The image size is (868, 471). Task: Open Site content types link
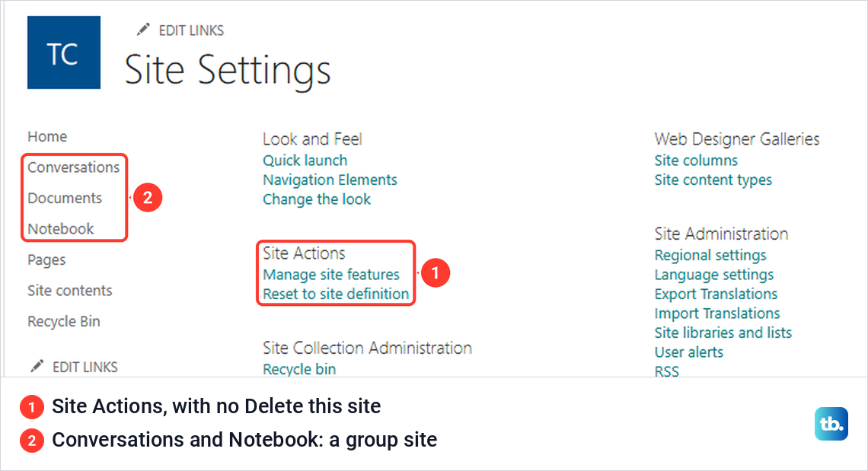(713, 180)
